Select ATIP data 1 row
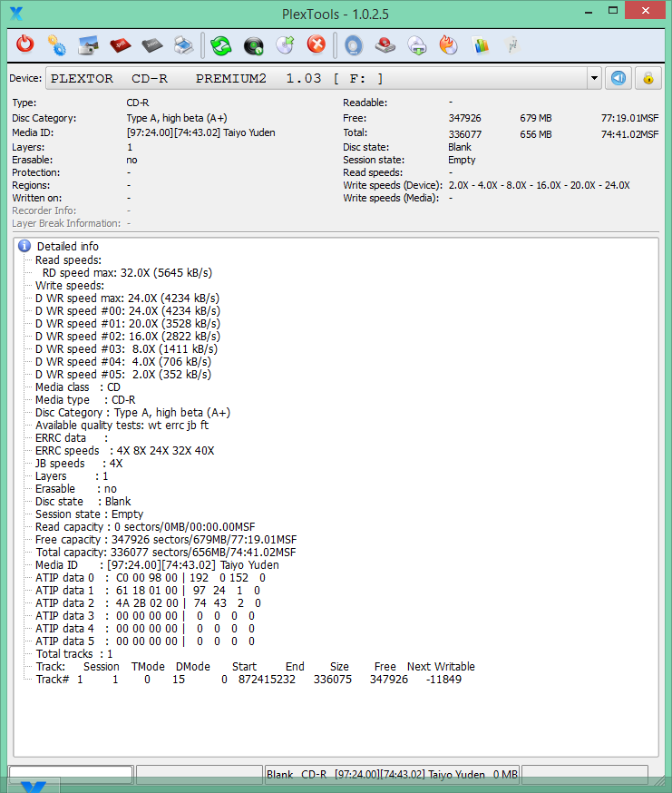 point(148,590)
